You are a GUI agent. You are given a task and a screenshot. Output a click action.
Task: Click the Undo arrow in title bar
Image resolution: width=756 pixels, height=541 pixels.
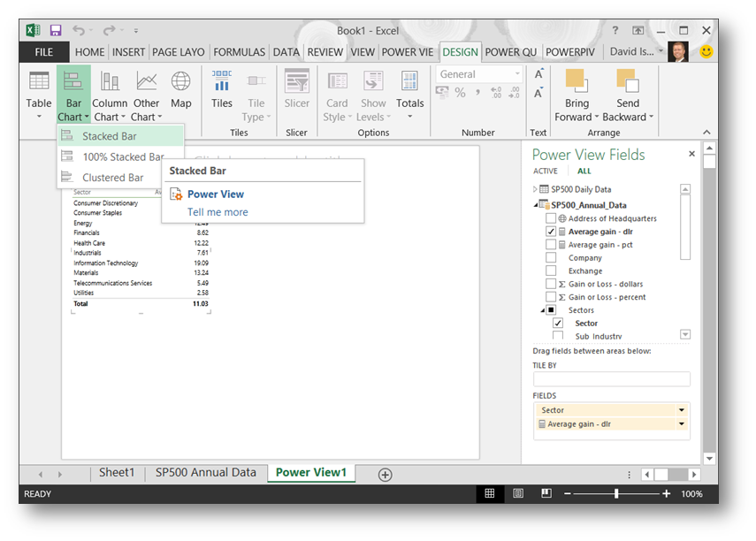[x=79, y=30]
